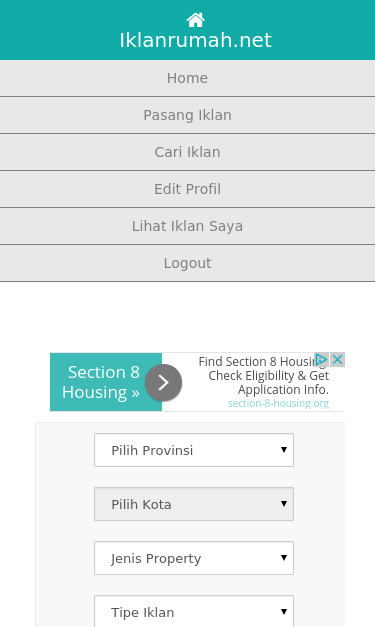
Task: Close the Section 8 Housing ad
Action: click(337, 359)
